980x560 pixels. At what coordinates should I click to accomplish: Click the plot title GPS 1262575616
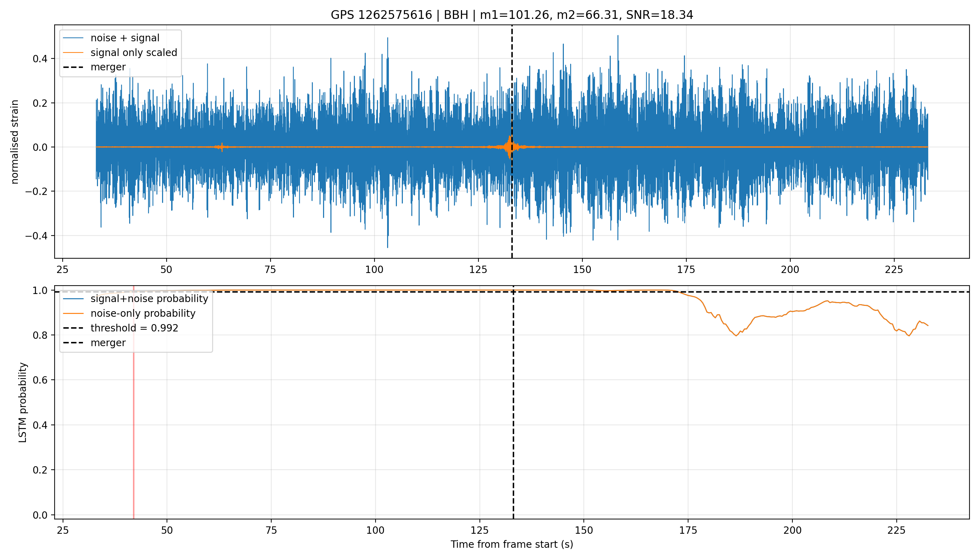(x=512, y=15)
